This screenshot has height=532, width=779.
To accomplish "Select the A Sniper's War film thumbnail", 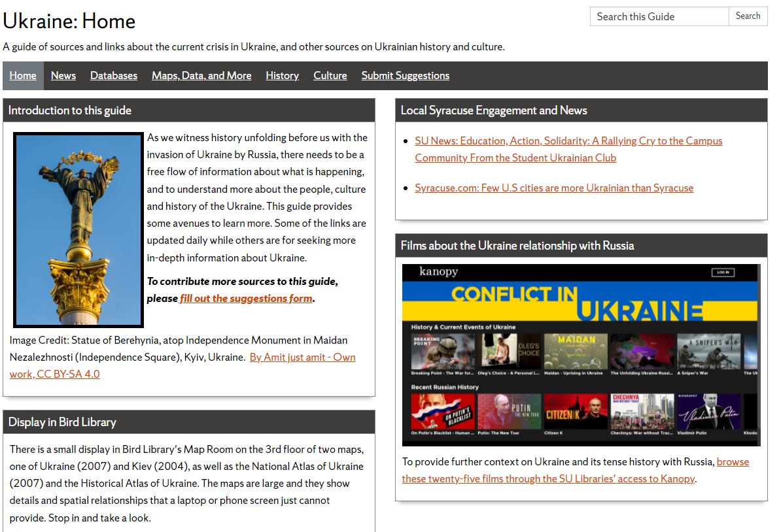I will coord(708,352).
